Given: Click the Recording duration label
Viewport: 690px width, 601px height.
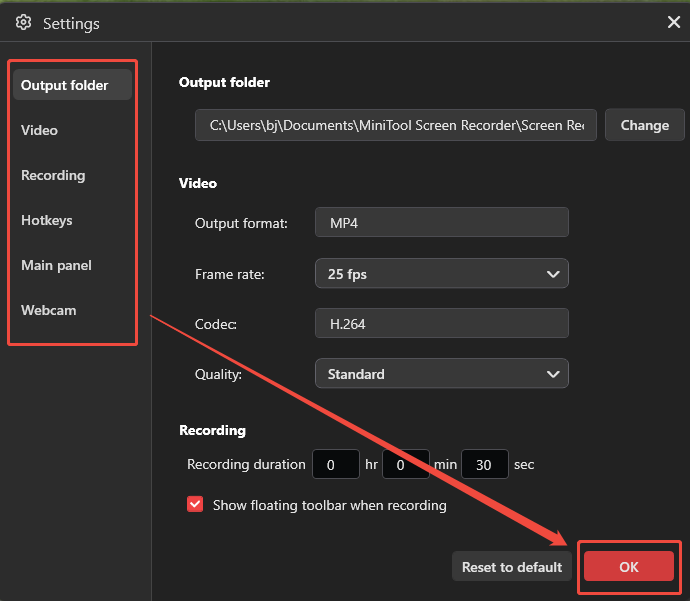Looking at the screenshot, I should 246,464.
